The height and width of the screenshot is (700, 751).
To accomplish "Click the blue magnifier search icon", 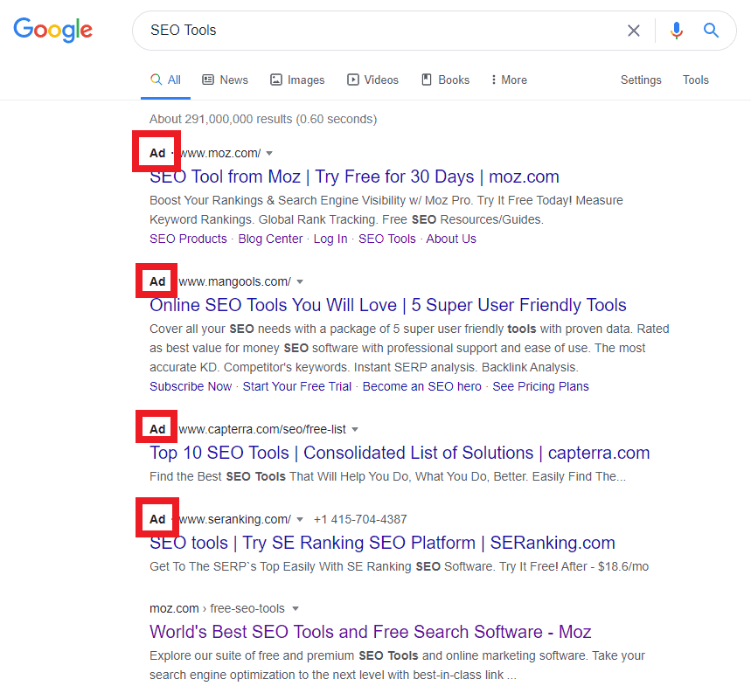I will (712, 31).
